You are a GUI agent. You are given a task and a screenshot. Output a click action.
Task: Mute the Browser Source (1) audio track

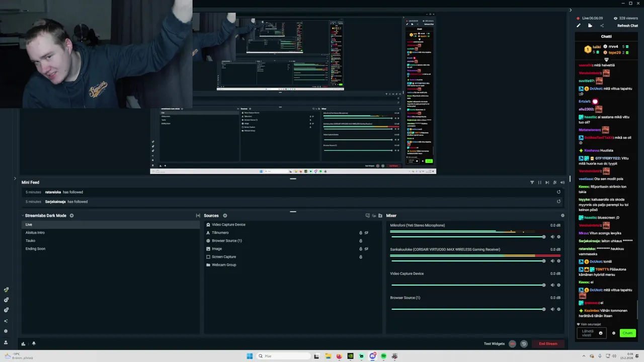point(552,309)
